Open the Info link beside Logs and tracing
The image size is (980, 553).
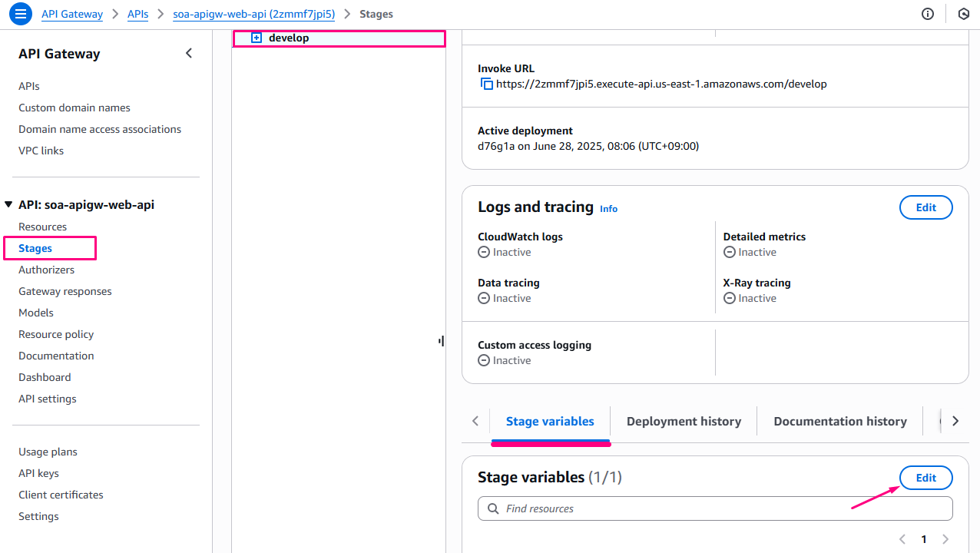pos(608,209)
